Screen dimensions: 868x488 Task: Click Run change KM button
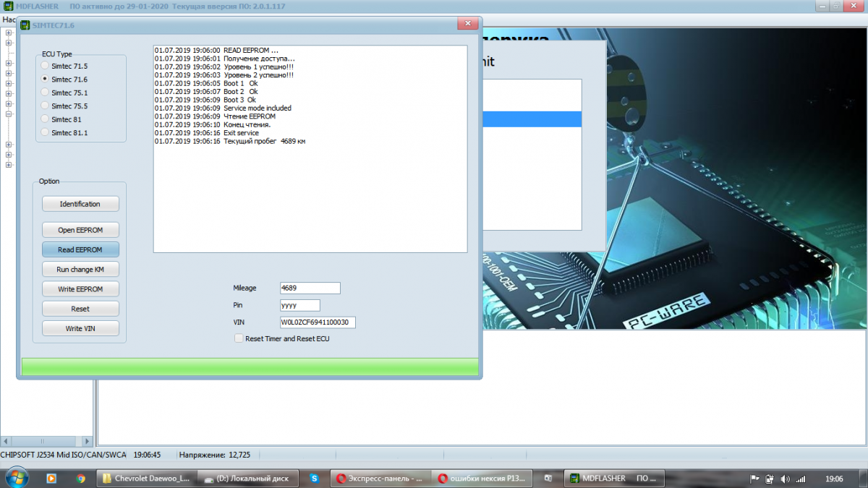click(x=80, y=269)
